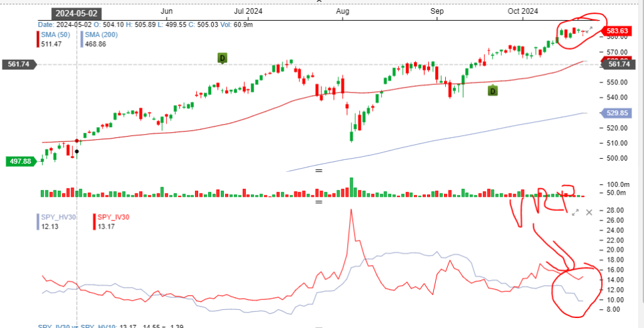
Task: Click the dividend D marker near July
Action: (222, 59)
